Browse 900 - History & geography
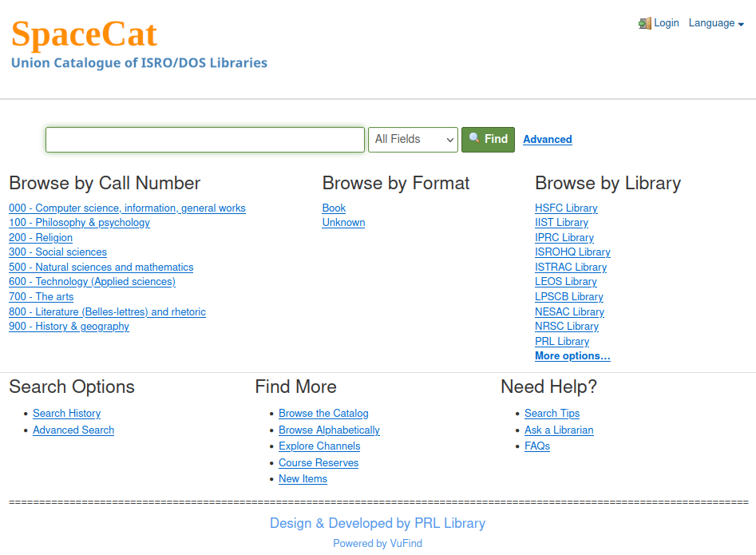 pos(69,327)
